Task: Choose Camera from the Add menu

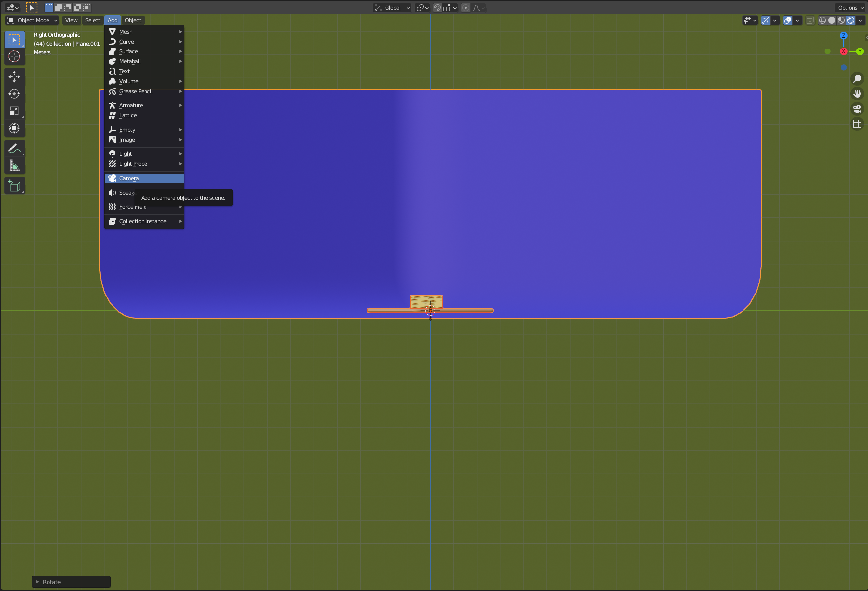Action: pos(145,178)
